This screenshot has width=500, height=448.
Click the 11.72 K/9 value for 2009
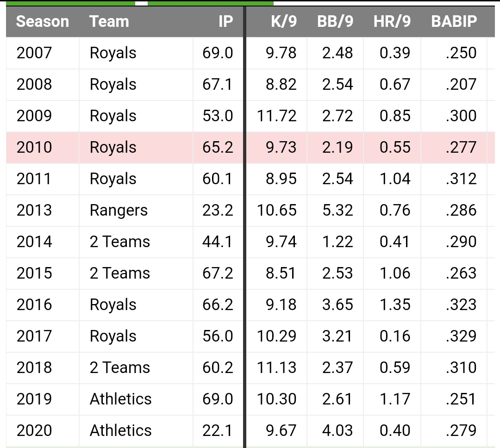[277, 116]
